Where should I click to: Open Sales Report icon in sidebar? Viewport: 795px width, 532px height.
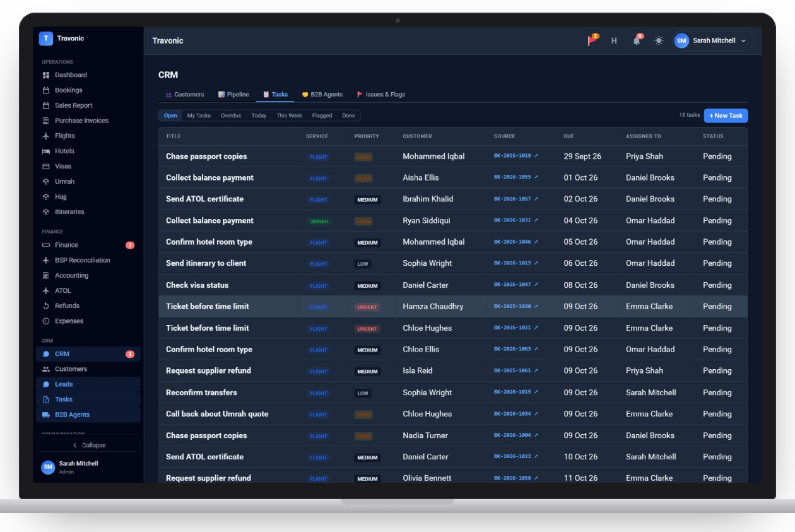pos(46,105)
